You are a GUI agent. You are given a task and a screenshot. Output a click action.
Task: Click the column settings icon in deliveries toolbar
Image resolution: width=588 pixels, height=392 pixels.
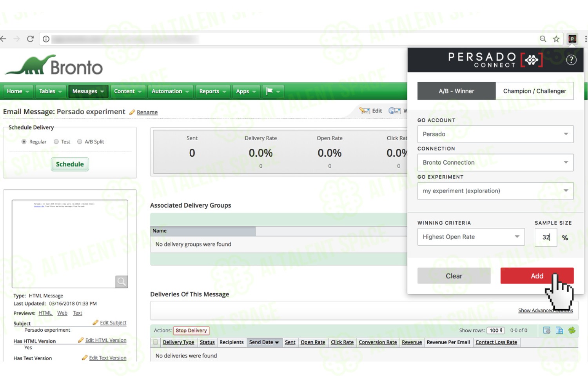547,330
